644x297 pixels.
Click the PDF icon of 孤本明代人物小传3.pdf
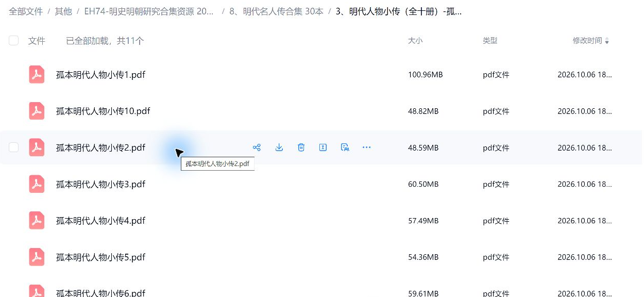pyautogui.click(x=37, y=184)
